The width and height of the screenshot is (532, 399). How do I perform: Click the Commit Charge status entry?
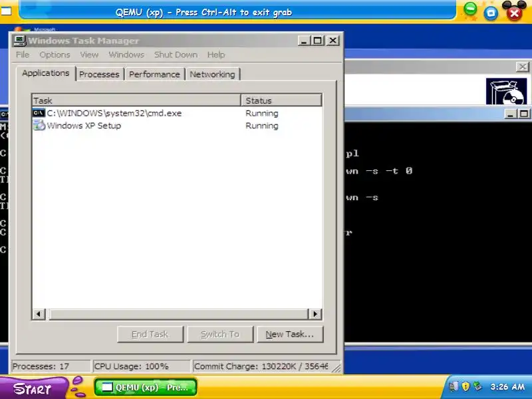tap(261, 366)
